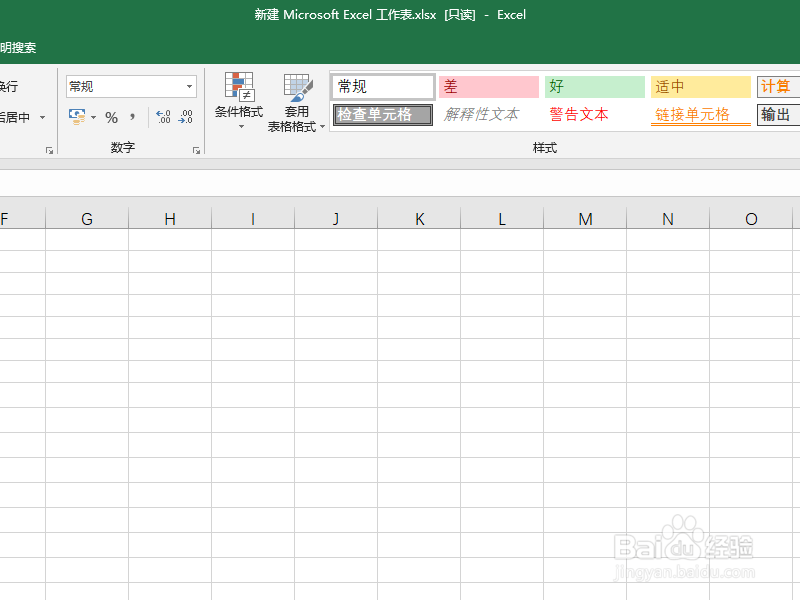Image resolution: width=800 pixels, height=600 pixels.
Task: Select column M header
Action: point(585,219)
